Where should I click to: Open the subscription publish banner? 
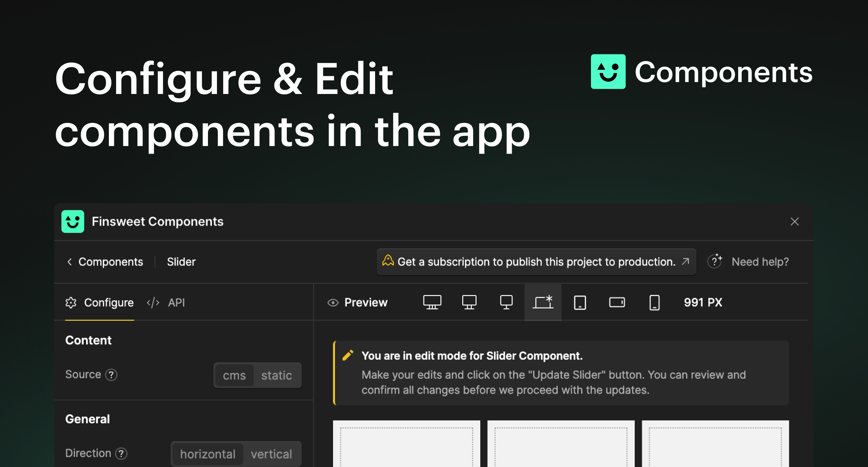(x=536, y=262)
